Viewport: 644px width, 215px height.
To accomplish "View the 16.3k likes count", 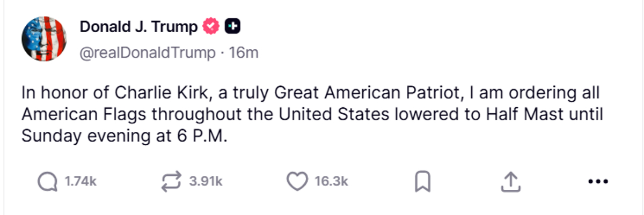I will [331, 182].
